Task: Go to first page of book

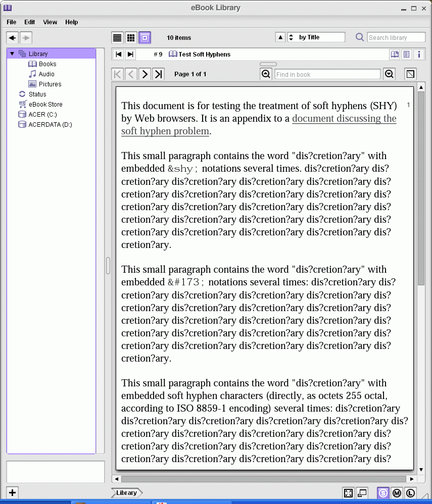Action: point(118,74)
